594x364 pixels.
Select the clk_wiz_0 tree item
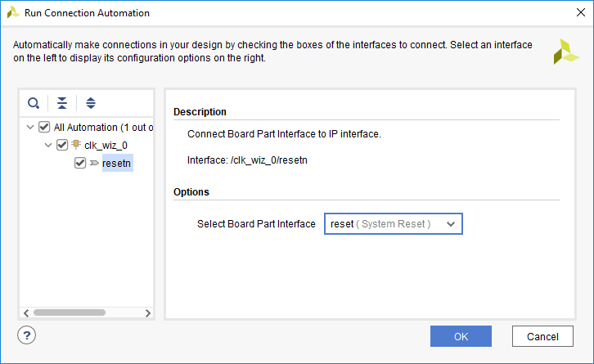coord(106,145)
